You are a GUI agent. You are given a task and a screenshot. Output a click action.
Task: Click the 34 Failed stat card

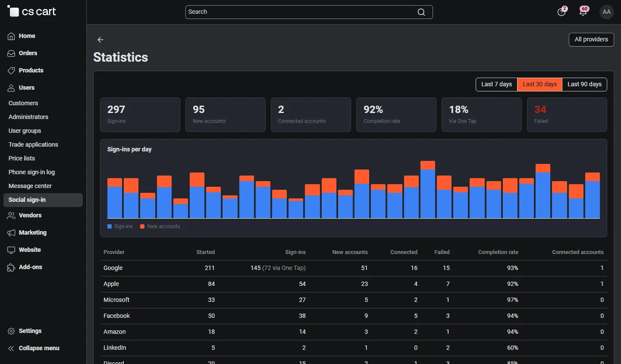(567, 115)
